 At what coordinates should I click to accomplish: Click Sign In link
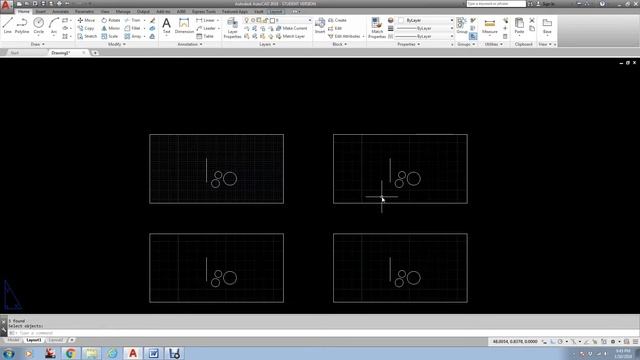coord(548,4)
